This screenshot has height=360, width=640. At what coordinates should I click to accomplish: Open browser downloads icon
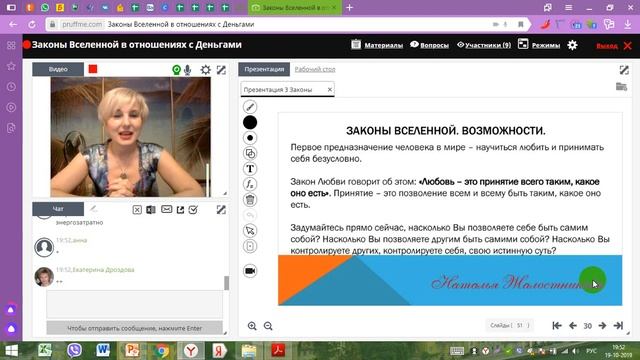pyautogui.click(x=628, y=24)
